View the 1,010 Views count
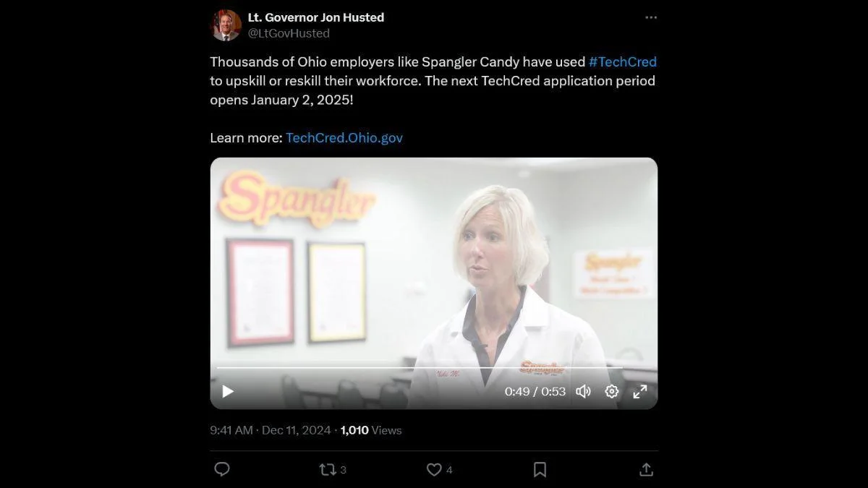Image resolution: width=868 pixels, height=488 pixels. (x=371, y=430)
